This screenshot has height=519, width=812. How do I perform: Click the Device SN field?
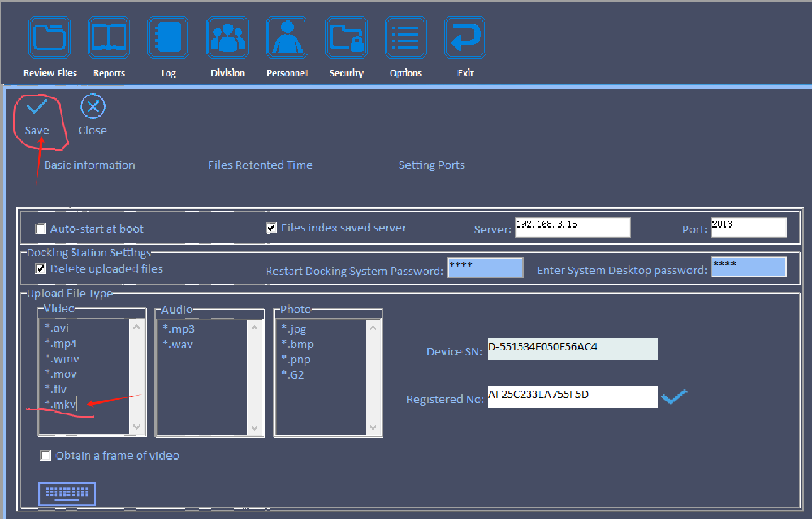tap(572, 349)
